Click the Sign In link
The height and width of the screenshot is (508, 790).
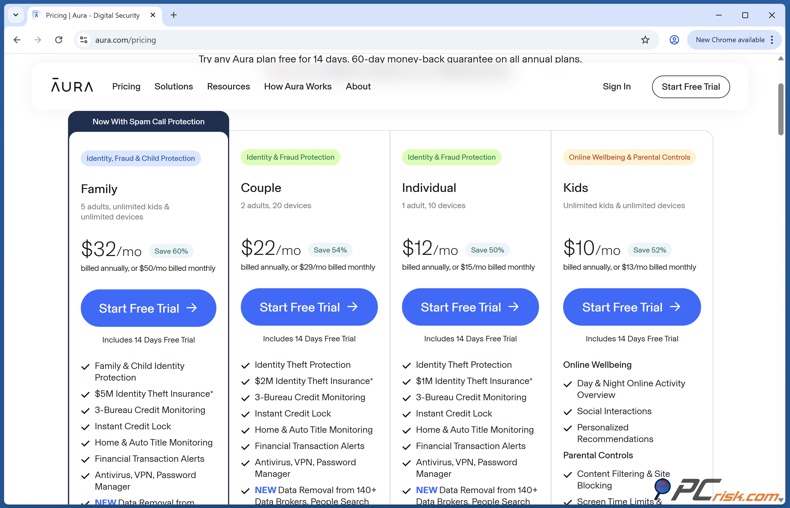coord(616,87)
